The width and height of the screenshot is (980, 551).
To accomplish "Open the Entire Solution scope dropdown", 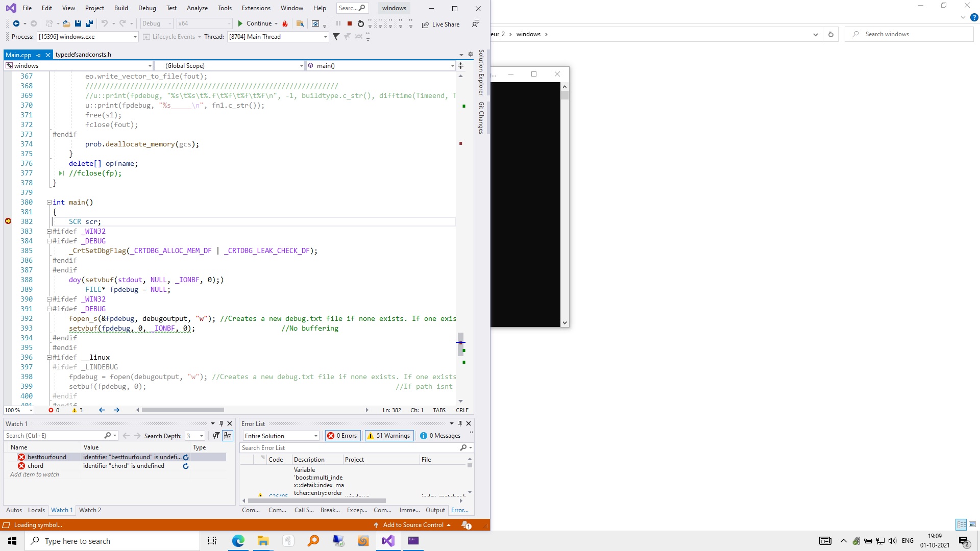I will tap(316, 436).
